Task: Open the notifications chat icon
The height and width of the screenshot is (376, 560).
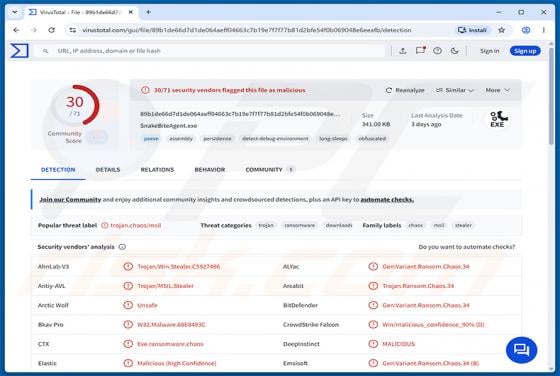Action: [x=420, y=50]
